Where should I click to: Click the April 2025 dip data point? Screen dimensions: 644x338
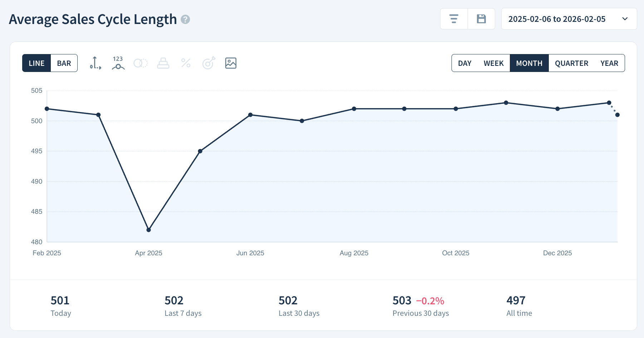point(148,230)
